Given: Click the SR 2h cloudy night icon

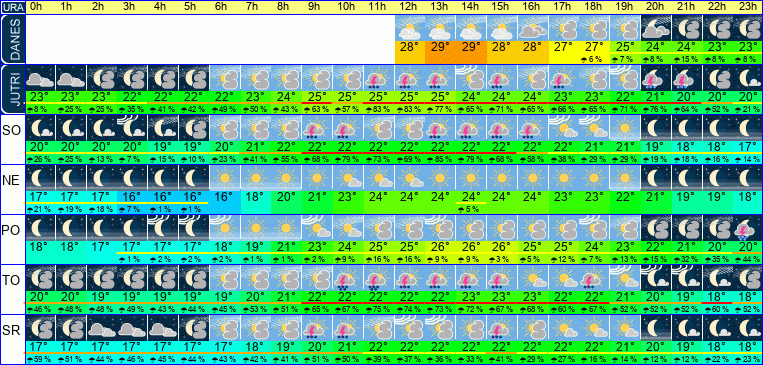Looking at the screenshot, I should click(x=102, y=328).
